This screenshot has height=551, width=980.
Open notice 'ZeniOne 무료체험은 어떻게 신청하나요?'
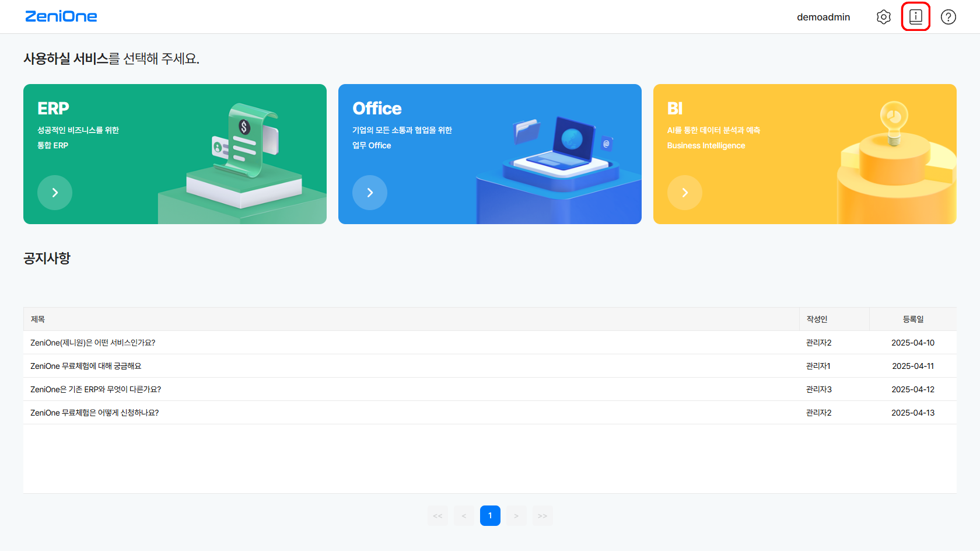tap(94, 413)
